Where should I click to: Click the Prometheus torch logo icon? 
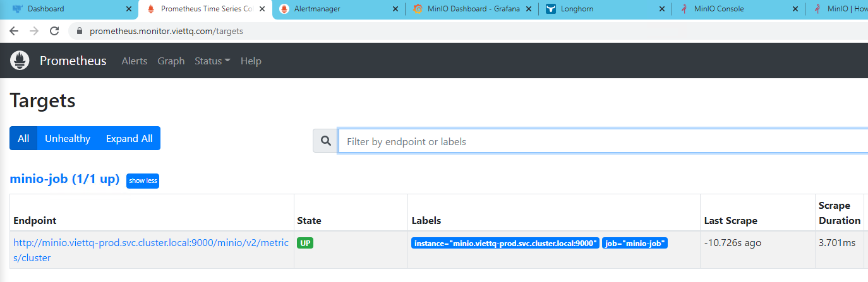pyautogui.click(x=20, y=61)
